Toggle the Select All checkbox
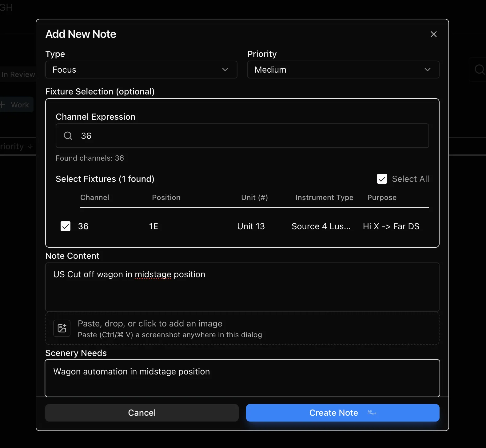Screen dimensions: 486x448 tap(382, 179)
